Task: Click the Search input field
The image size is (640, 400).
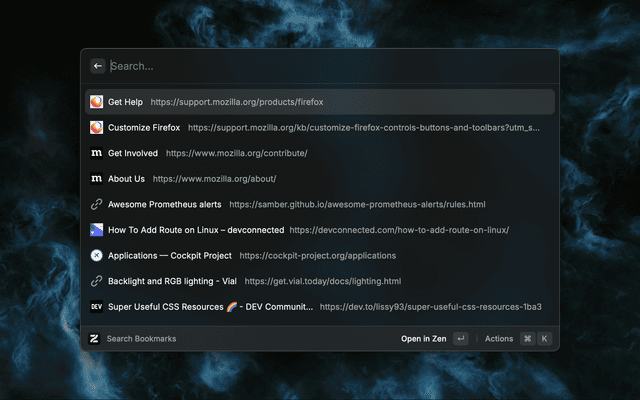Action: (x=320, y=66)
